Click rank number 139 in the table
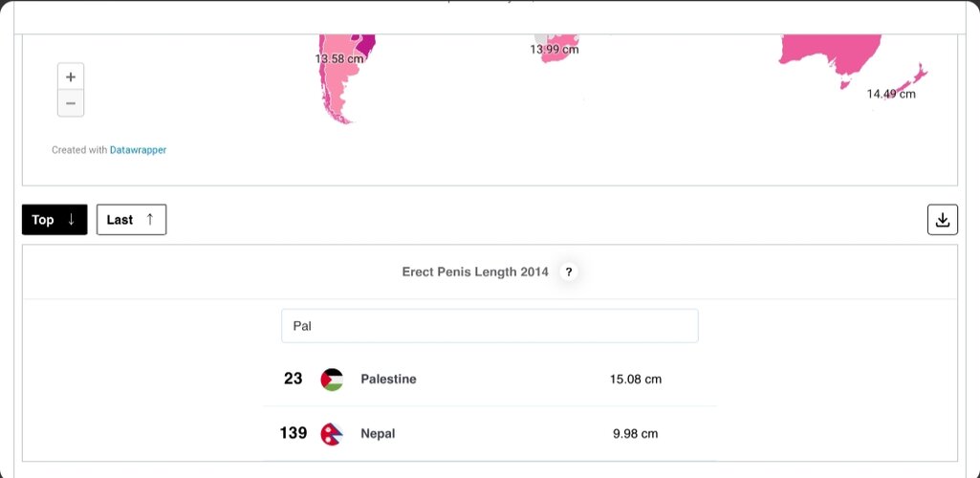980x478 pixels. pyautogui.click(x=293, y=434)
